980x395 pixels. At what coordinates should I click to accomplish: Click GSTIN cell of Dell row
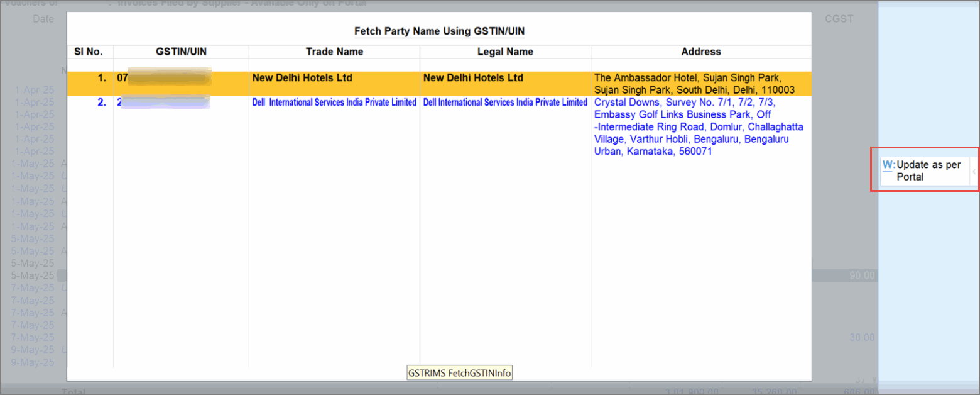(x=163, y=102)
